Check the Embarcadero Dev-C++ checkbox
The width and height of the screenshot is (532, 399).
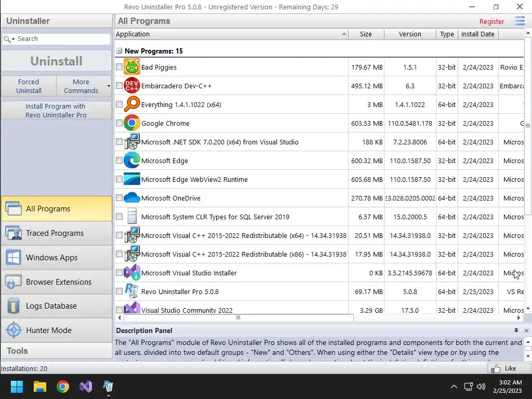(x=119, y=86)
